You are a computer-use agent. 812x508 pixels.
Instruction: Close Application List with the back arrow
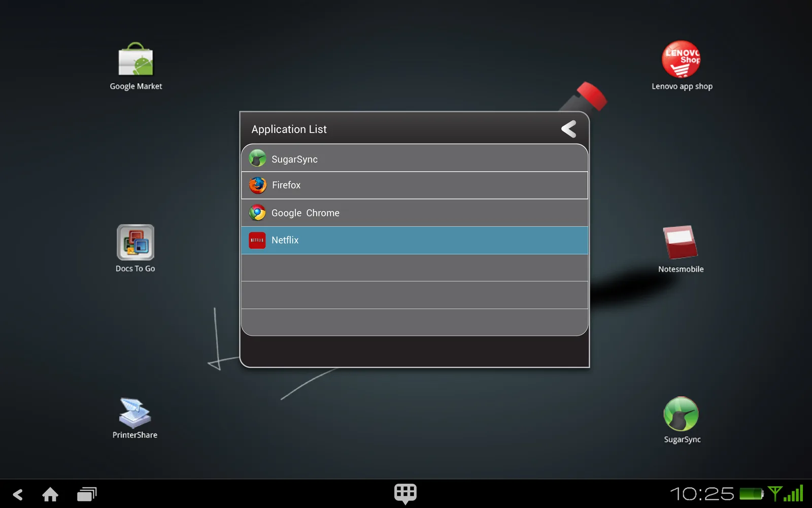[569, 129]
